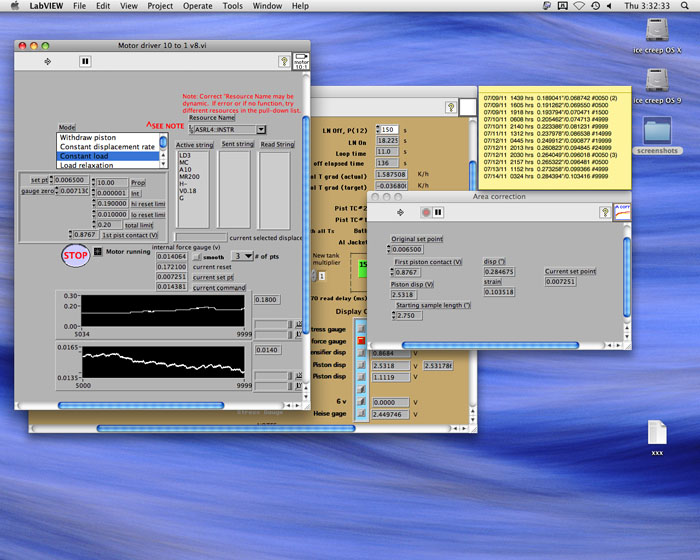This screenshot has height=560, width=700.
Task: Open the screenshots folder on desktop
Action: pos(657,133)
